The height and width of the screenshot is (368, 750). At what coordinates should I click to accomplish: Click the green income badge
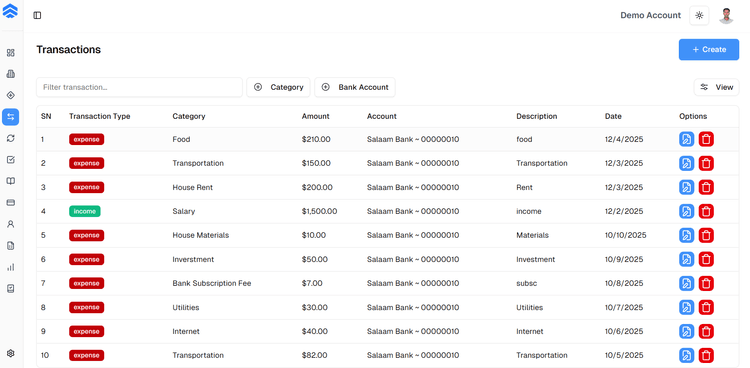click(85, 211)
